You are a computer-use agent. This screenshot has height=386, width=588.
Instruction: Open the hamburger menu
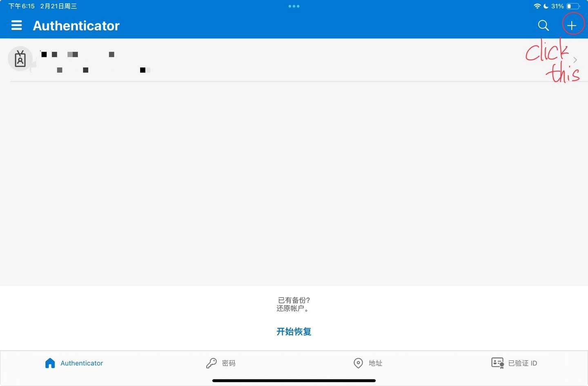point(16,25)
